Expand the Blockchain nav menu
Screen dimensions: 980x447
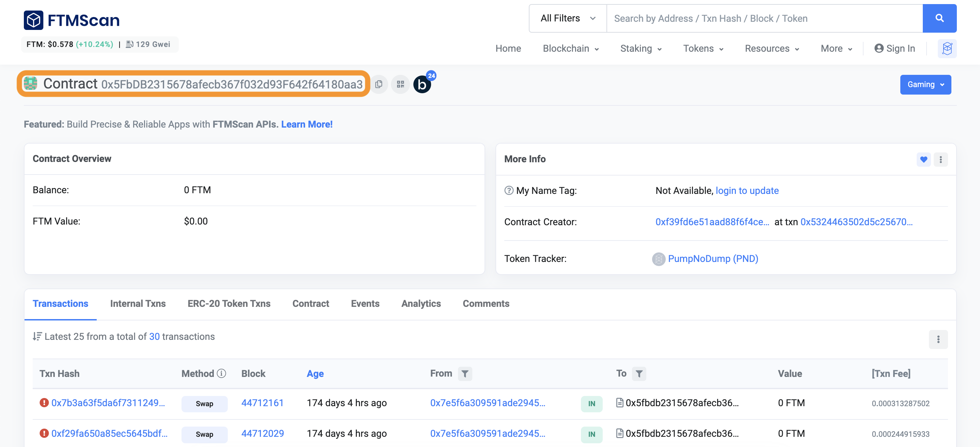click(x=570, y=48)
